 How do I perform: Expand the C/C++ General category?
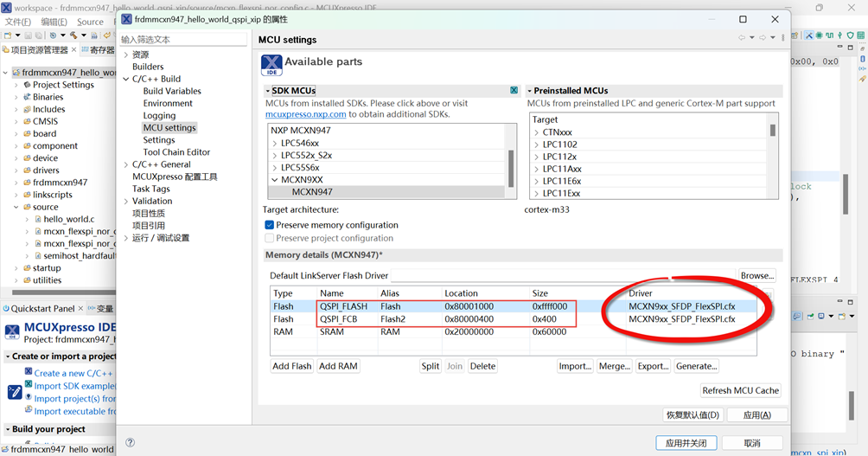[x=126, y=164]
